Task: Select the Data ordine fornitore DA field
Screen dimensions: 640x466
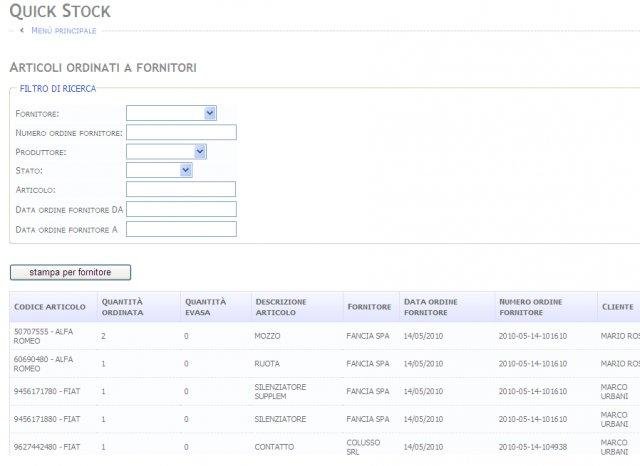Action: (x=181, y=209)
